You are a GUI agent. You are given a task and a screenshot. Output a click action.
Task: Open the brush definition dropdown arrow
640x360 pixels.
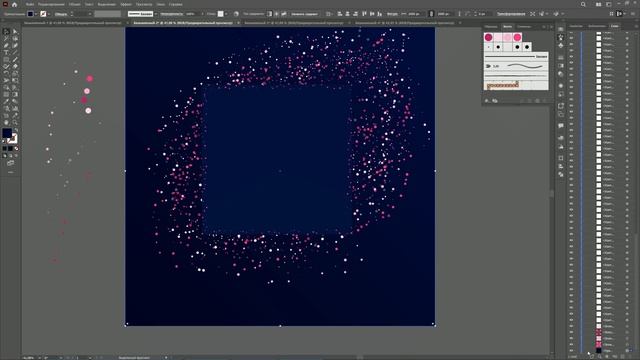click(x=156, y=14)
